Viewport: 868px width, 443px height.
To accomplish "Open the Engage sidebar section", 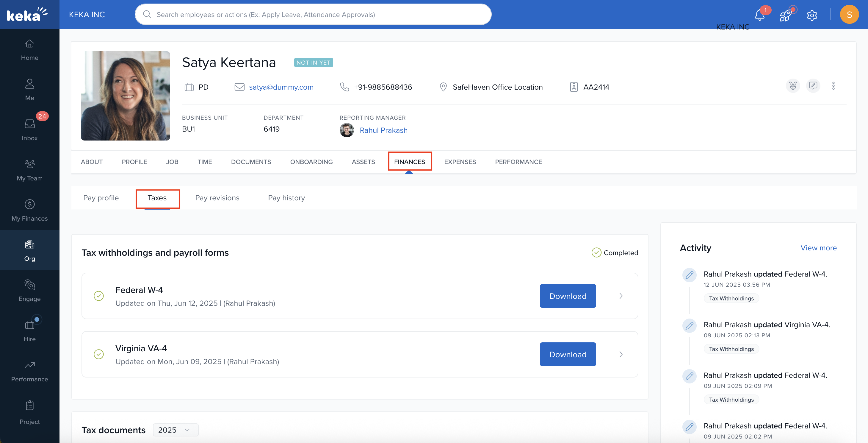I will pos(30,290).
